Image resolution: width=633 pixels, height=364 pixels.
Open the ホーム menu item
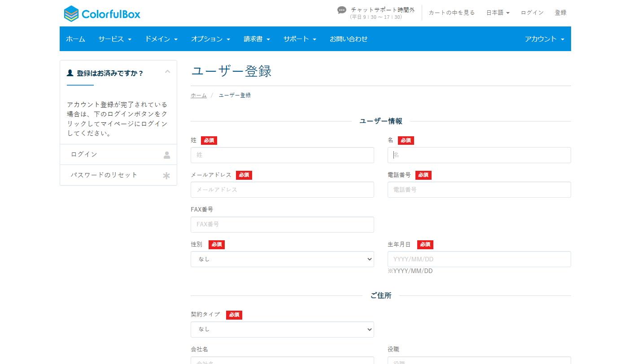(75, 39)
